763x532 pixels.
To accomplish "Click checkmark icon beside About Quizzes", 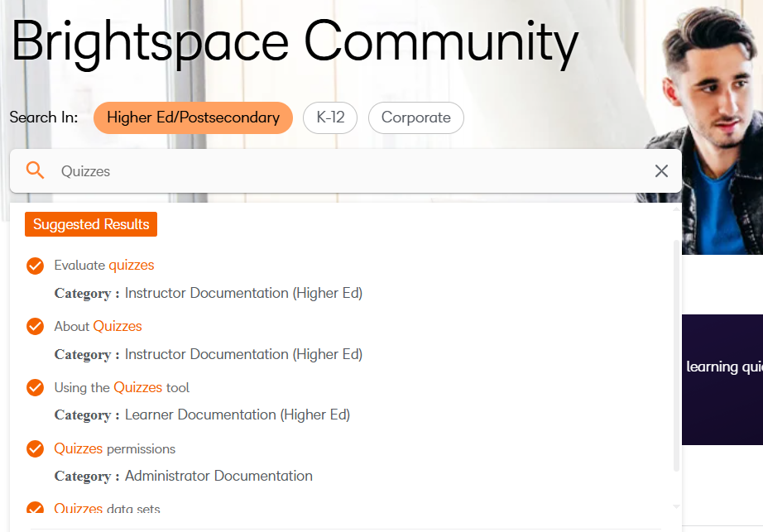I will coord(35,326).
